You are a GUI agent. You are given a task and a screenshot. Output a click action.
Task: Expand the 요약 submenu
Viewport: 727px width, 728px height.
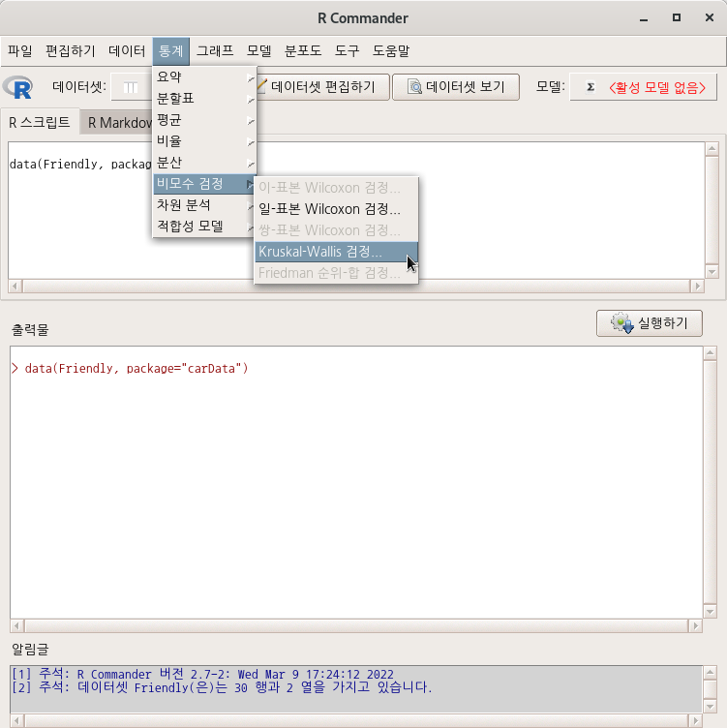(x=204, y=77)
